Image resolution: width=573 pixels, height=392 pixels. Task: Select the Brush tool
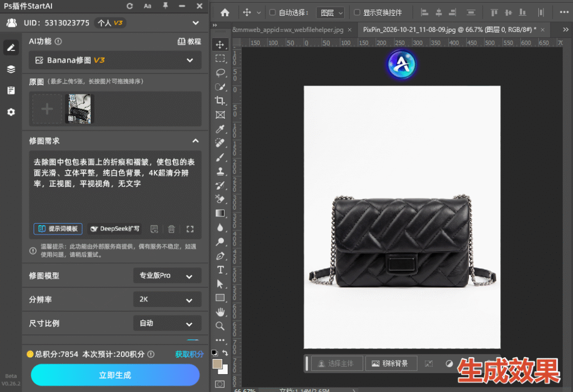tap(220, 157)
